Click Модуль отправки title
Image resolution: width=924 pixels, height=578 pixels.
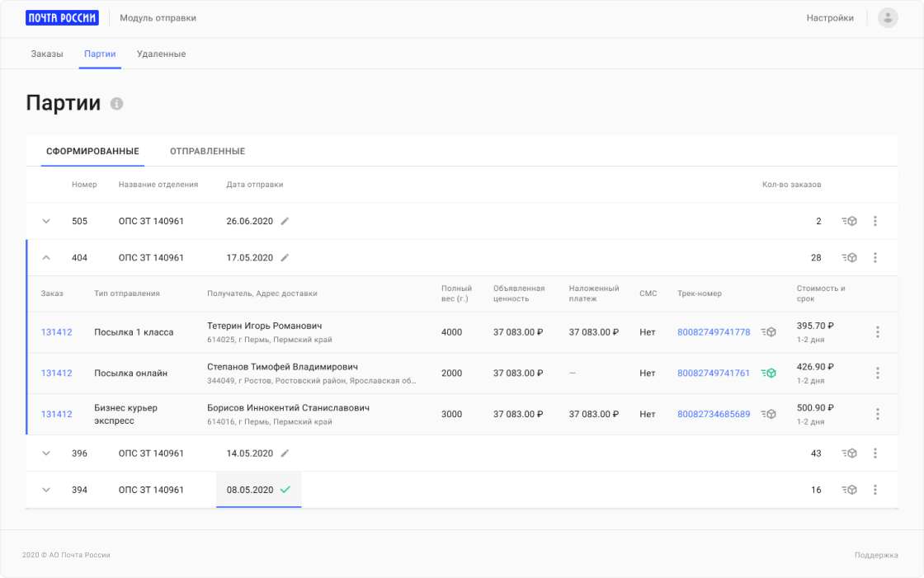tap(158, 17)
